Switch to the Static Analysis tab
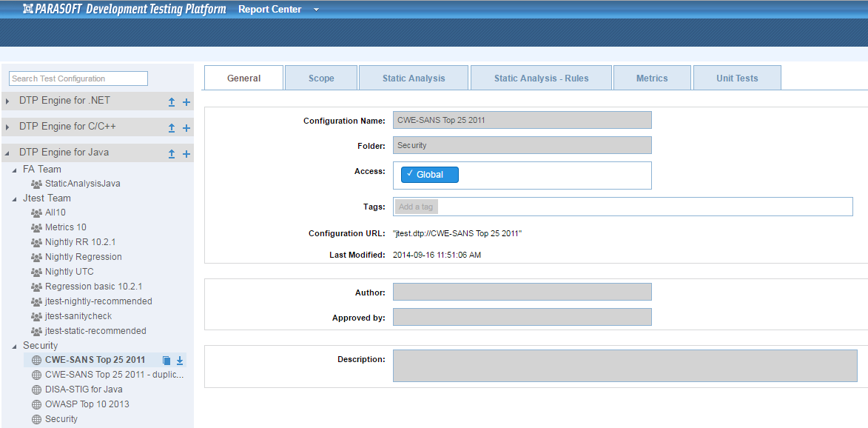 (414, 78)
